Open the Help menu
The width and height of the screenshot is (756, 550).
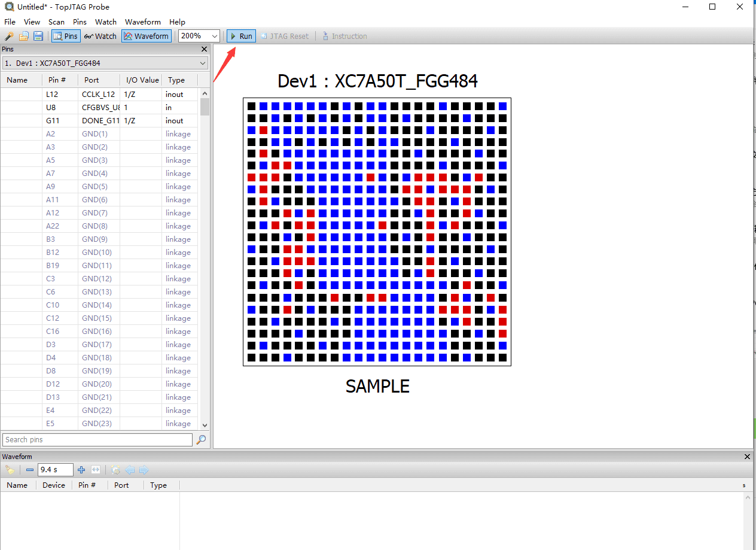tap(177, 22)
